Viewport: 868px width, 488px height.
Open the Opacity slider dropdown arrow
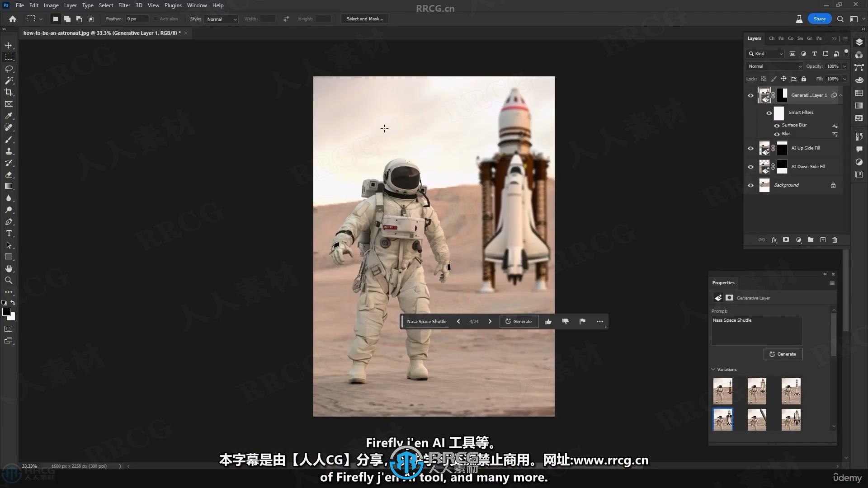click(x=844, y=66)
